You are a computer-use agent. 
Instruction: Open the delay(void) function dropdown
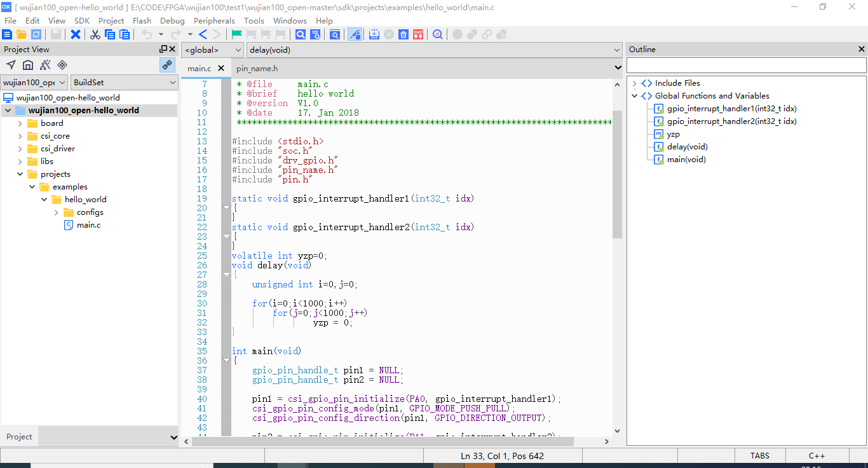435,50
